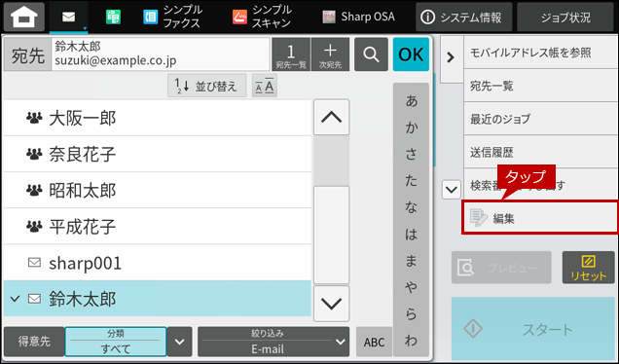Expand the category dropdown arrow
619x364 pixels.
pos(180,342)
